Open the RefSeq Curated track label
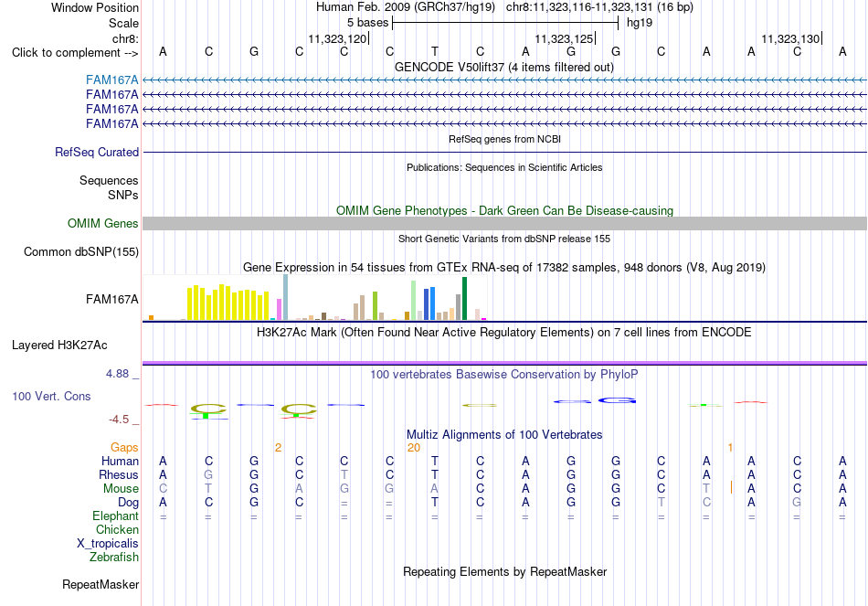This screenshot has height=606, width=868. coord(97,153)
